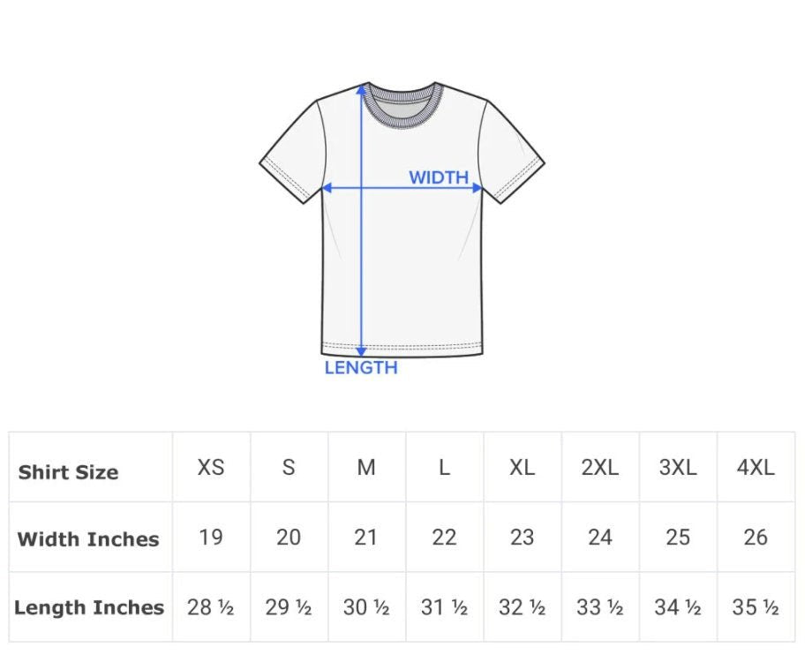The width and height of the screenshot is (812, 662).
Task: Click the width value 19 cell
Action: coord(211,537)
